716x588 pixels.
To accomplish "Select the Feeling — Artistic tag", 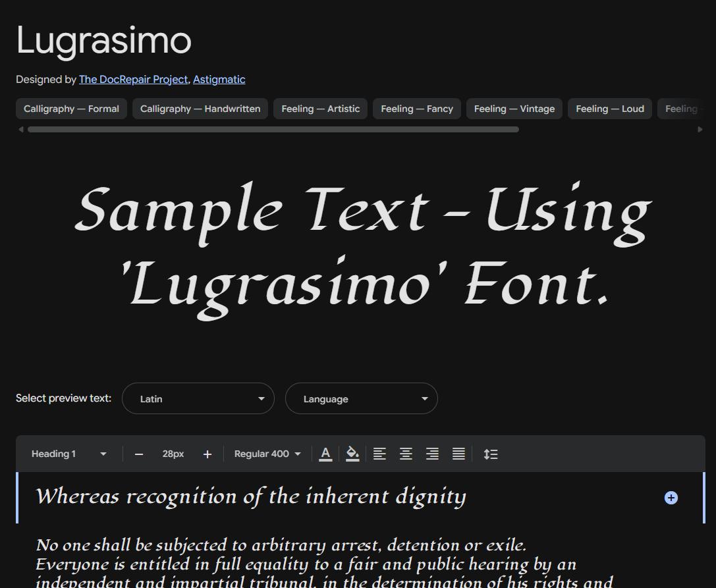I will [321, 109].
